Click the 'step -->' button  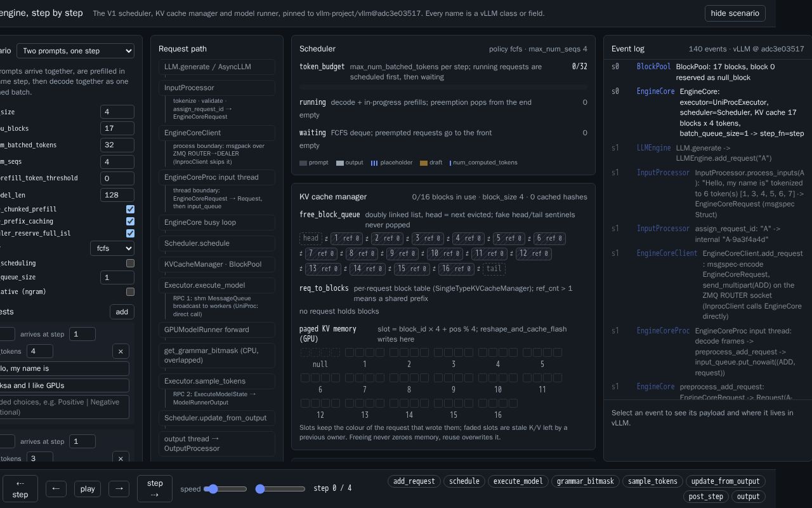click(155, 488)
